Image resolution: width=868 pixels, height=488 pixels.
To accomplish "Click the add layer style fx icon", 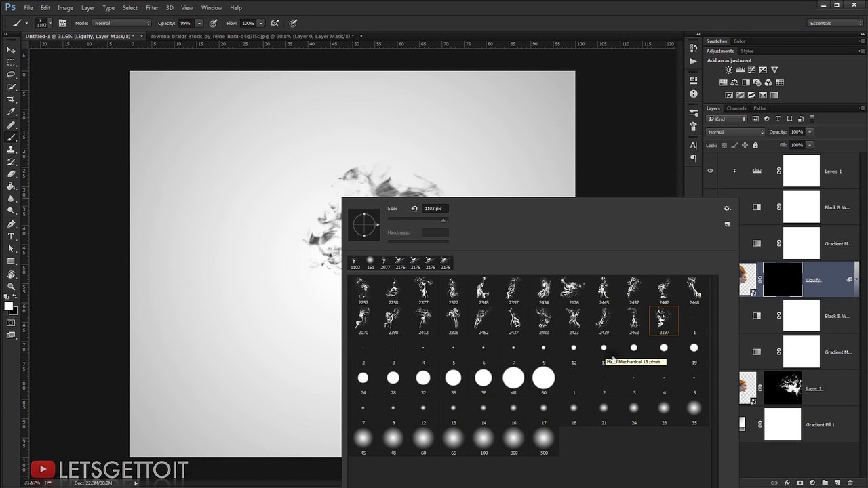I will pos(787,483).
